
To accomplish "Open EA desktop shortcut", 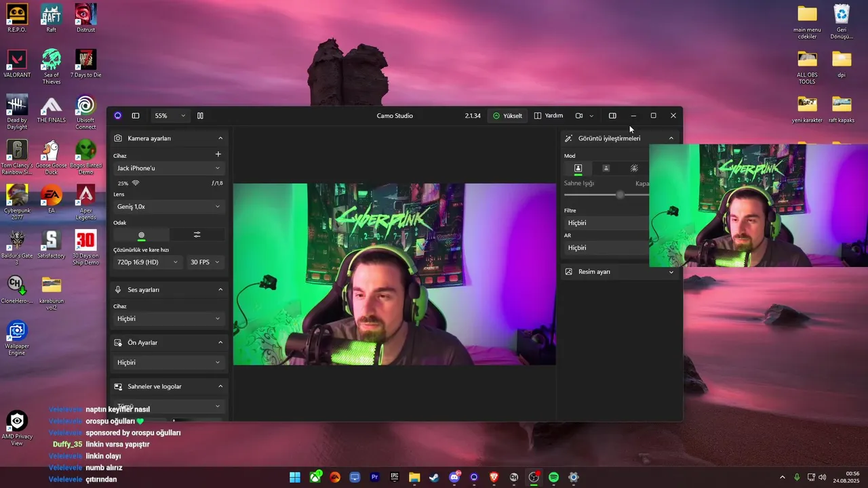I will [52, 199].
